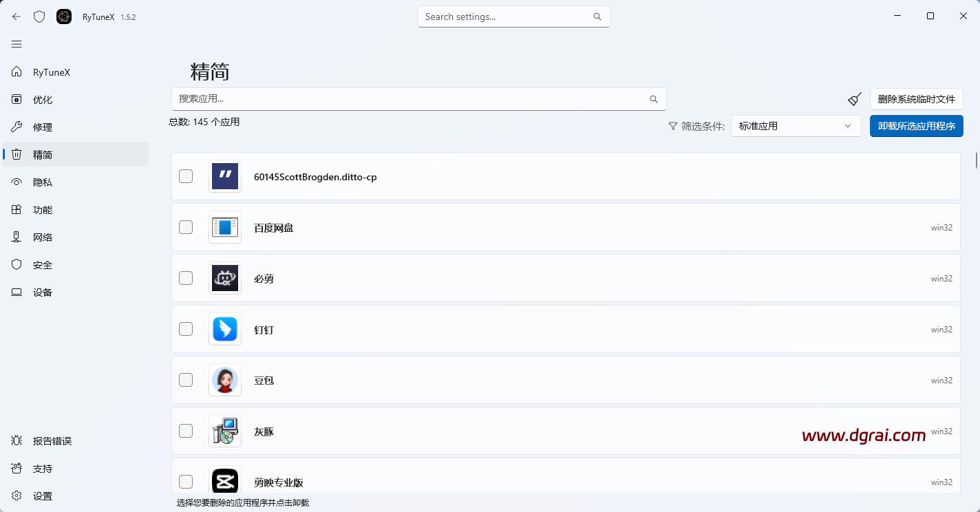This screenshot has height=512, width=980.
Task: Open the 安全 (Security) shield section icon
Action: (17, 264)
